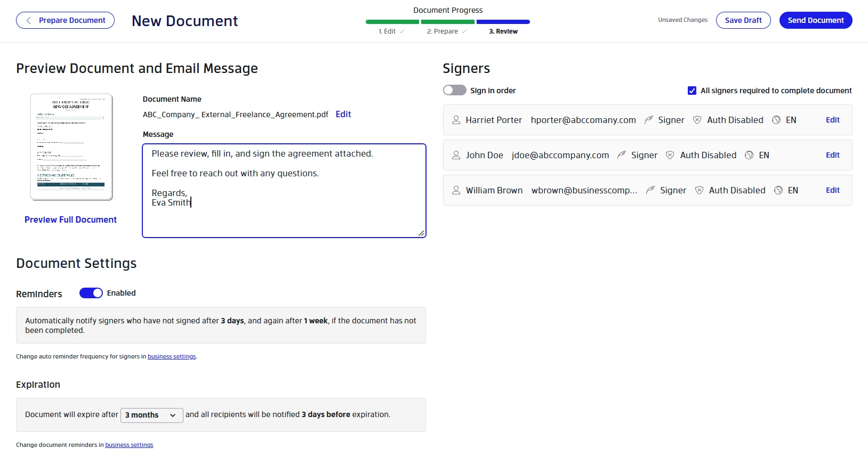Edit the document name
The image size is (868, 465).
[343, 114]
